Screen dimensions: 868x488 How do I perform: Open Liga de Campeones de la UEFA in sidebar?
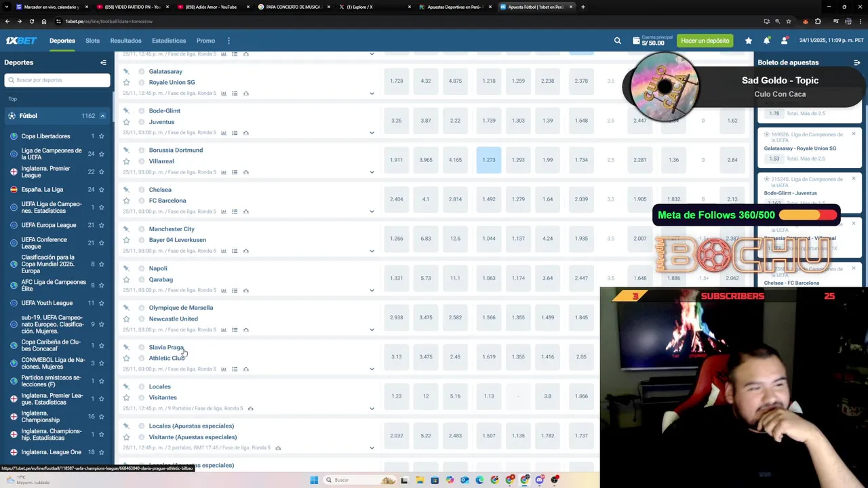click(x=52, y=154)
